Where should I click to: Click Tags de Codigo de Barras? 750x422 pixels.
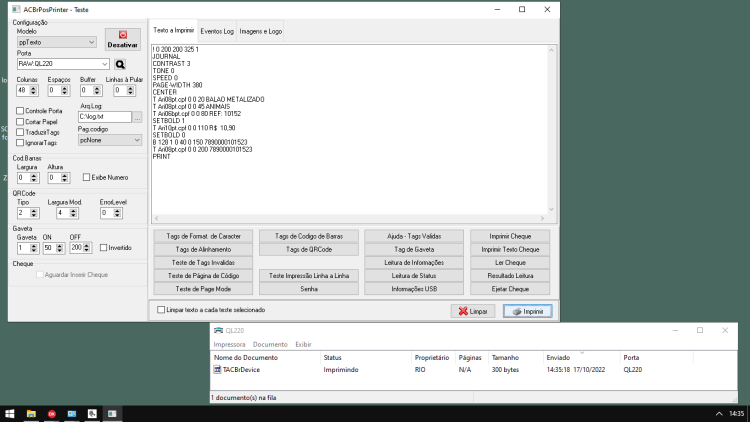click(x=309, y=236)
